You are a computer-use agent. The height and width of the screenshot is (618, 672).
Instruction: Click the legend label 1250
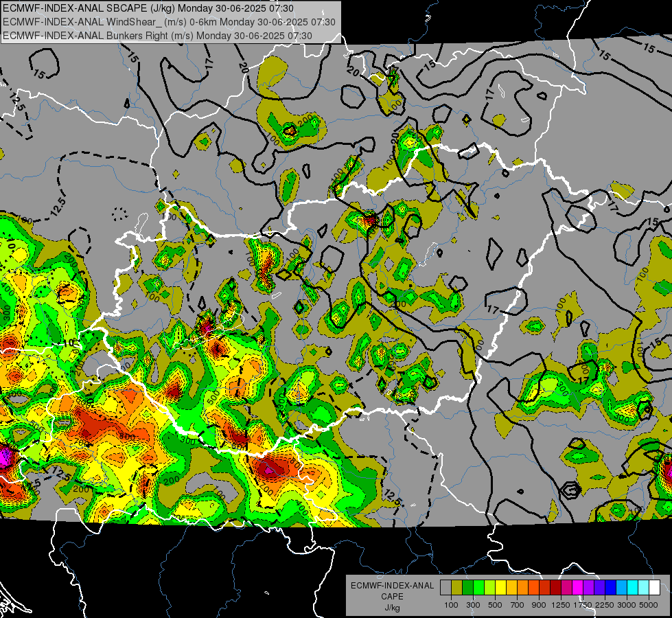pyautogui.click(x=561, y=605)
